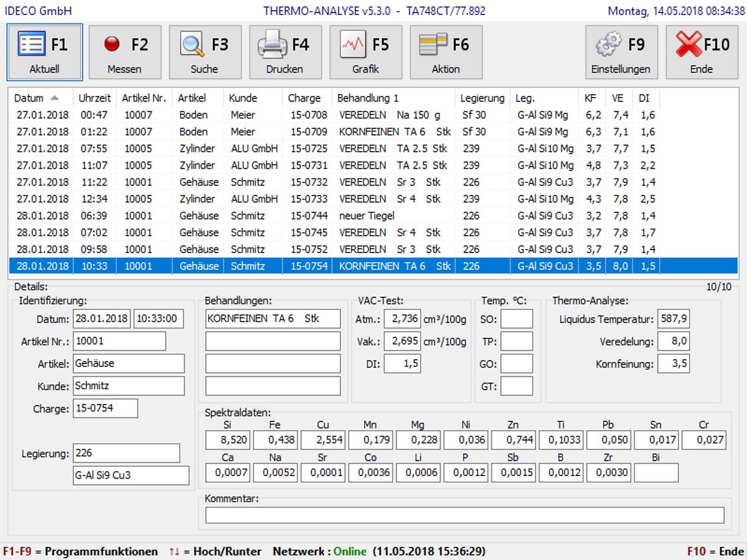Viewport: 747px width, 560px height.
Task: Select the 'neuer Tiegel' row
Action: (x=367, y=216)
